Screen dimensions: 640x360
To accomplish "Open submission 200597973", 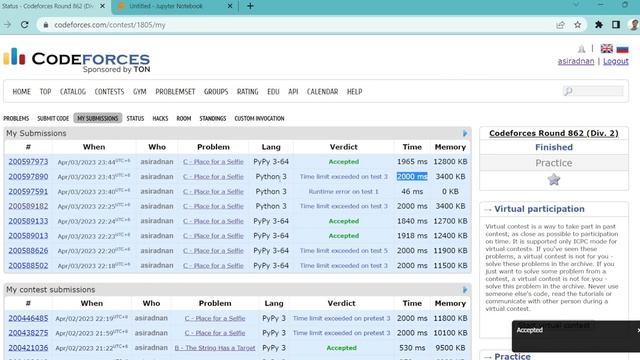I will [x=28, y=162].
